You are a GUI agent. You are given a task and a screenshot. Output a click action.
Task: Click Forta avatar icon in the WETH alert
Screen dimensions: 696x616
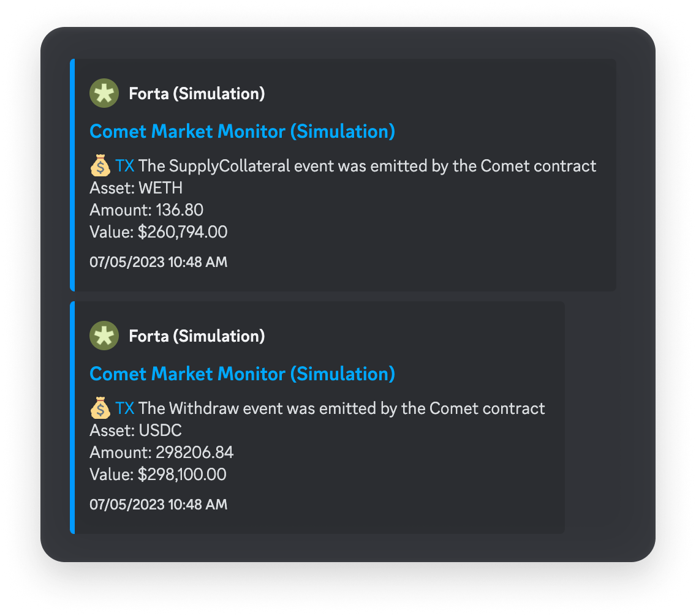point(104,94)
